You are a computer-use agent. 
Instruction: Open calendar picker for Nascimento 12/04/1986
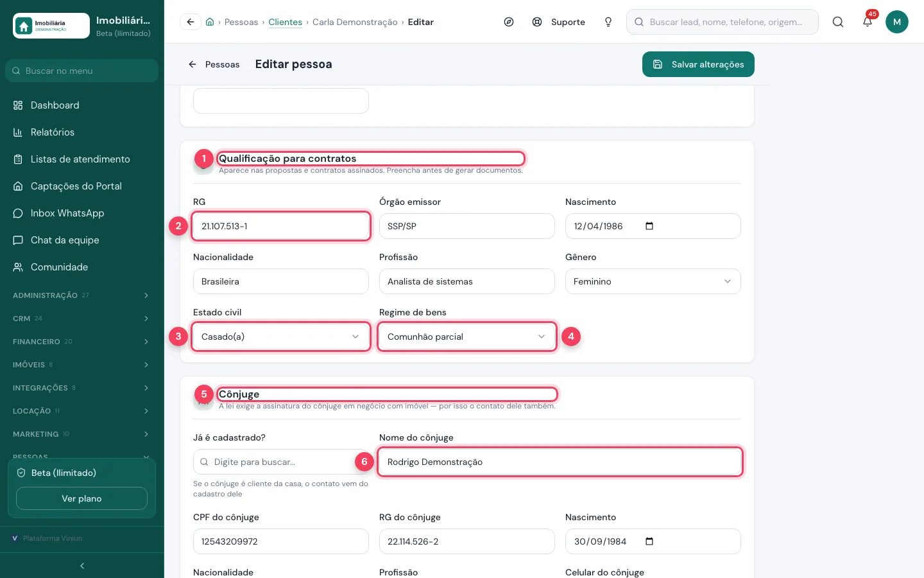pyautogui.click(x=649, y=226)
